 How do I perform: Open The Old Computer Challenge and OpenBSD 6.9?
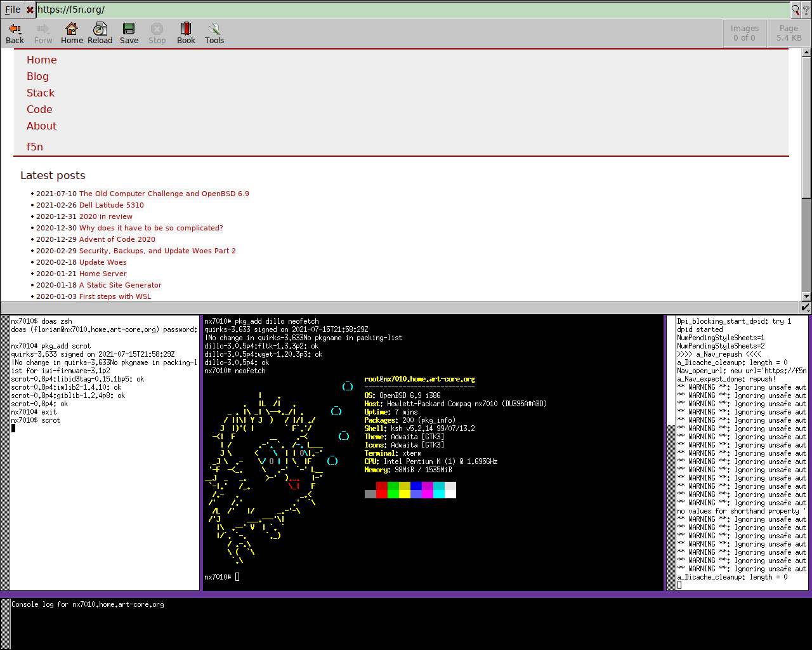click(x=164, y=194)
